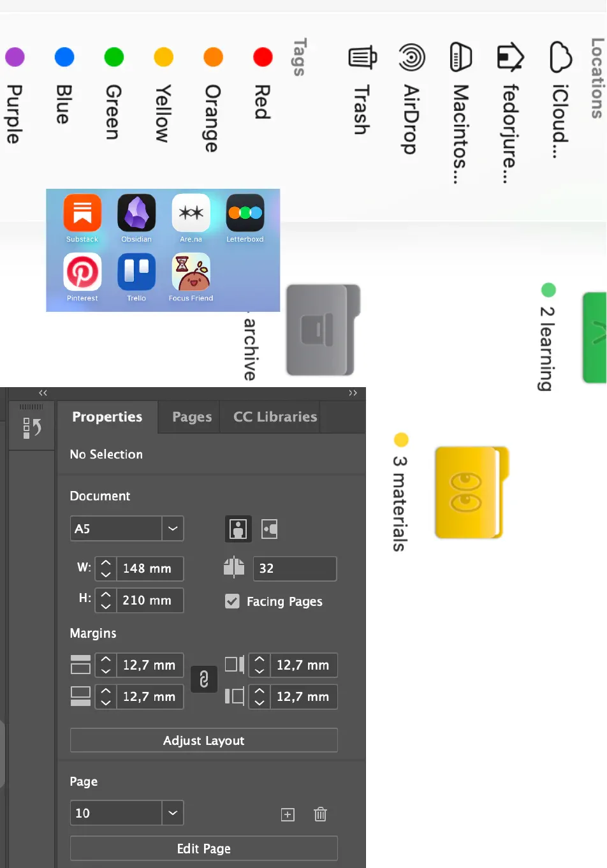Screen dimensions: 607x868
Task: Open the Pinterest app icon
Action: (82, 272)
